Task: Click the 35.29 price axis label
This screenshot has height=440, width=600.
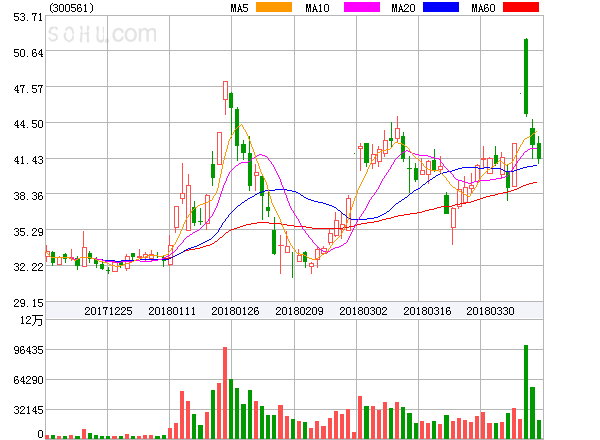Action: (28, 232)
